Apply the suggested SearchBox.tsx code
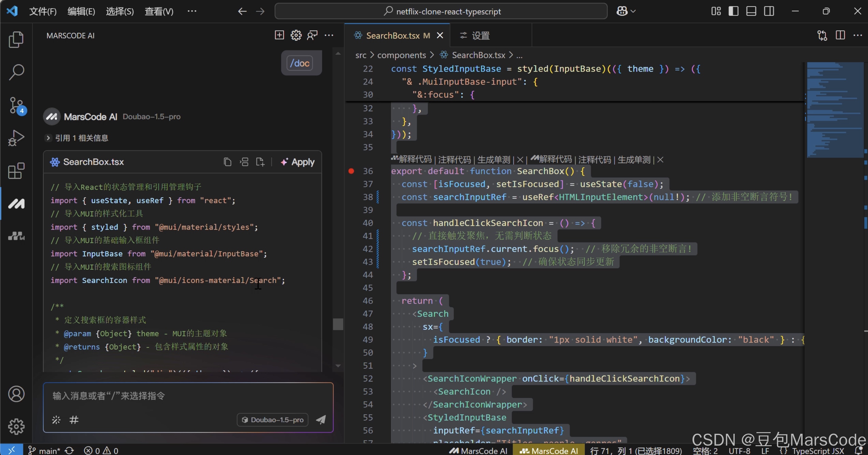This screenshot has height=455, width=868. (x=298, y=162)
